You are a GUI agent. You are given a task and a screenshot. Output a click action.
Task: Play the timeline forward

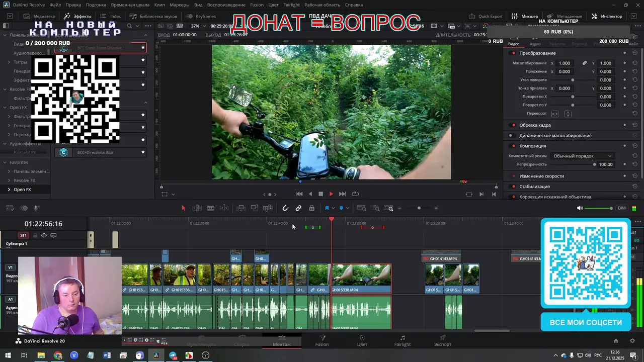coord(331,194)
